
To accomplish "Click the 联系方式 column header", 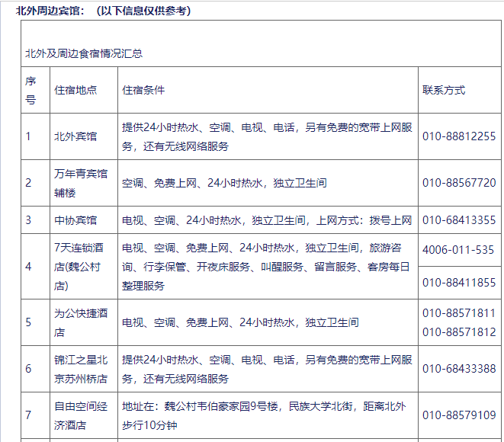I will (444, 90).
